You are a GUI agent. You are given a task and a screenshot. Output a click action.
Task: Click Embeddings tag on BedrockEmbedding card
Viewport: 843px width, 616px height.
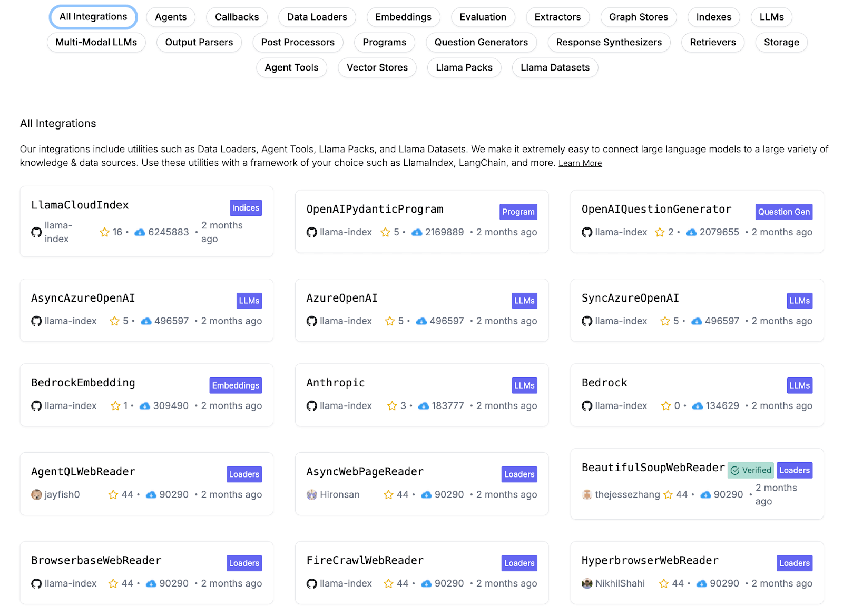click(x=236, y=385)
